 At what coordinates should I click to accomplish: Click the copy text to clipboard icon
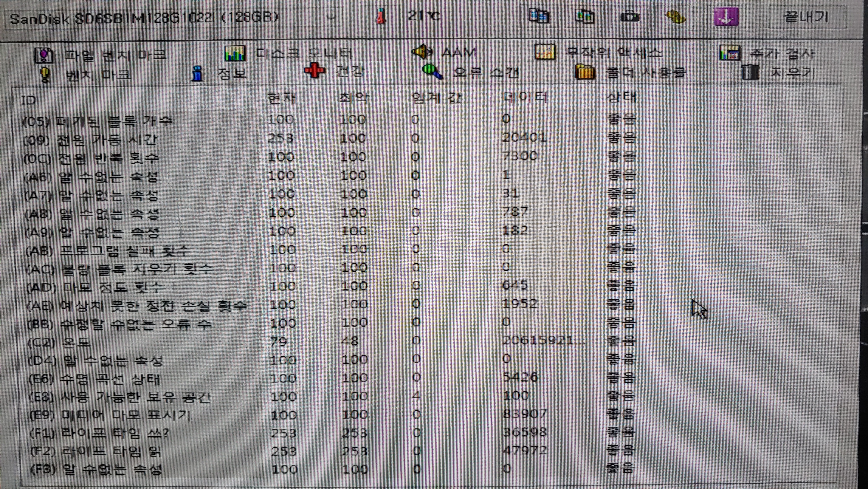(x=539, y=16)
